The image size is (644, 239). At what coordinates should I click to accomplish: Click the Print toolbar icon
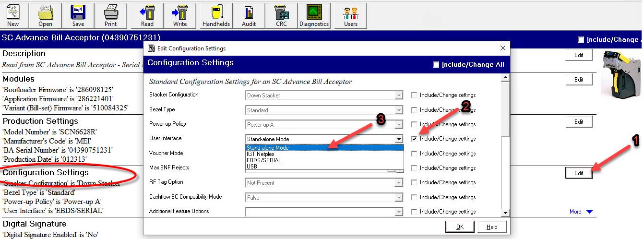(x=111, y=15)
